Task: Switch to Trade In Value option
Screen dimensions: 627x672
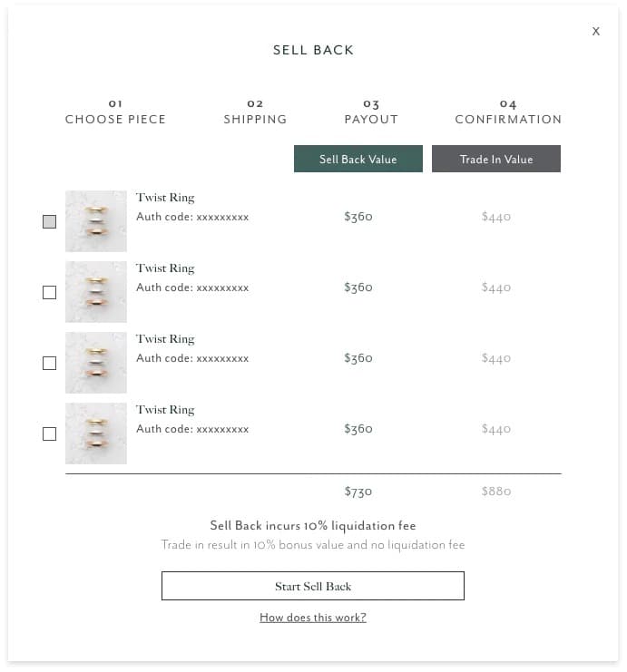Action: [496, 159]
